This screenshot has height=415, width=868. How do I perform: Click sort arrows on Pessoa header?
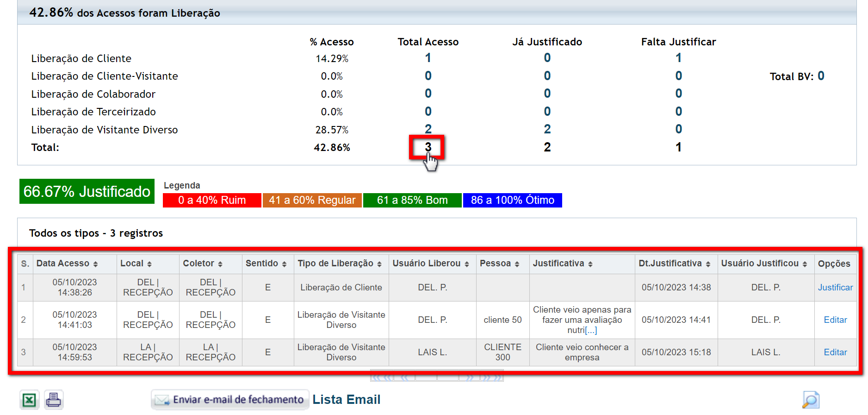pos(517,264)
